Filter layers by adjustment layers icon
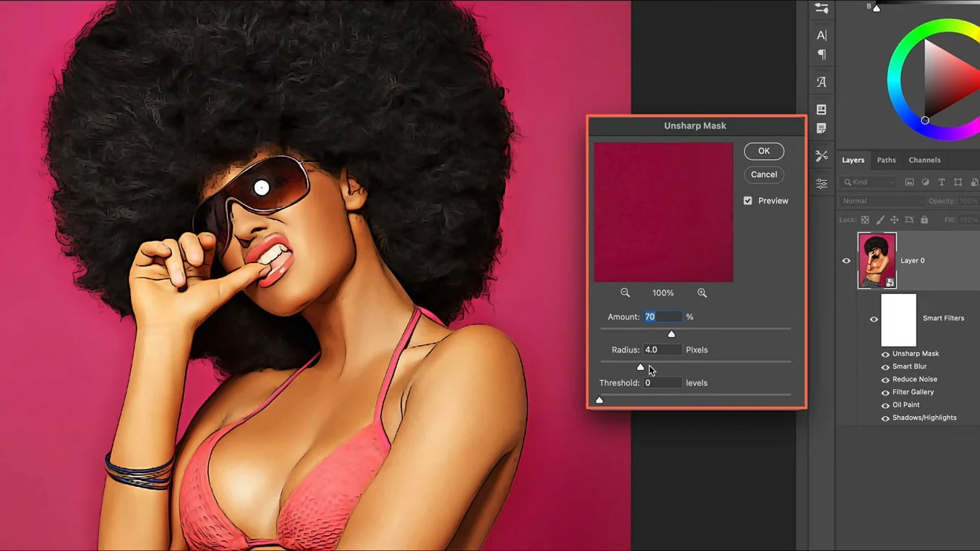980x551 pixels. [925, 182]
